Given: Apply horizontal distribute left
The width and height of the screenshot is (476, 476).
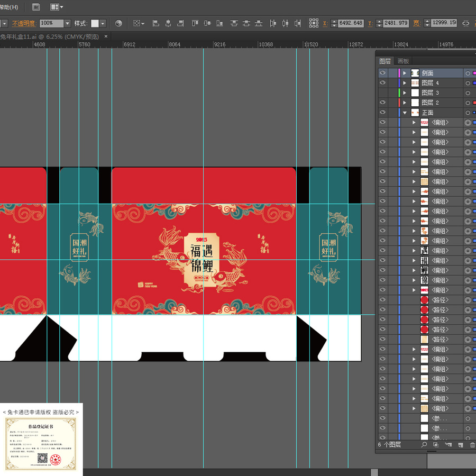Looking at the screenshot, I should click(273, 23).
